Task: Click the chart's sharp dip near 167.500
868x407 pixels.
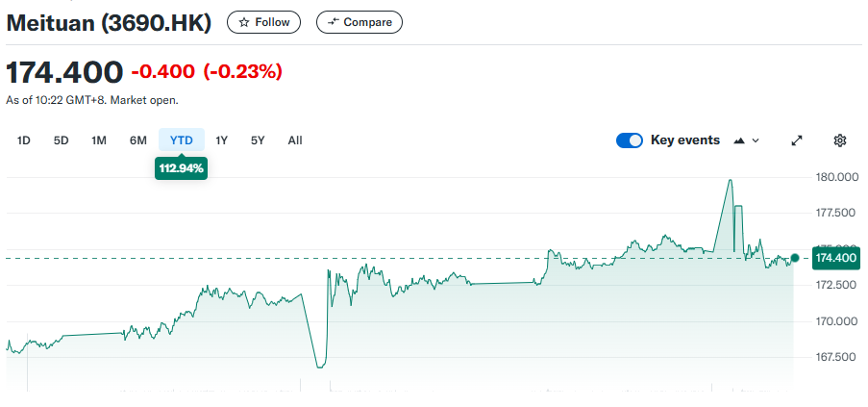Action: (320, 366)
